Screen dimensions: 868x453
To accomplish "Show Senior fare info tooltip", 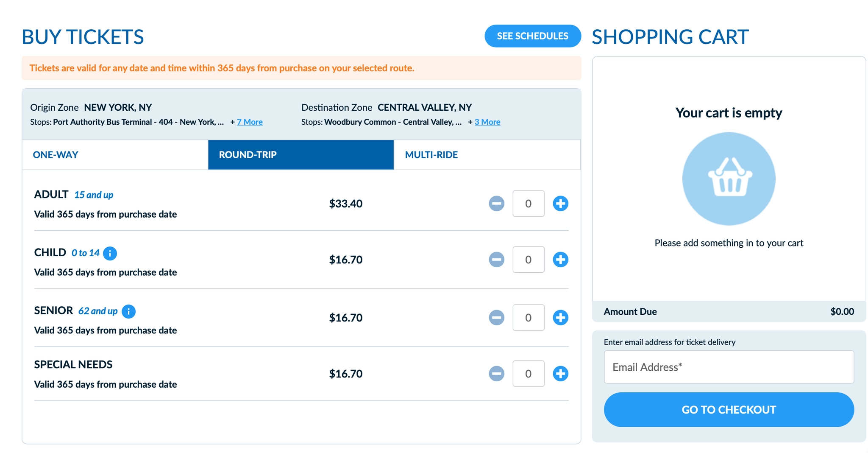I will [128, 311].
